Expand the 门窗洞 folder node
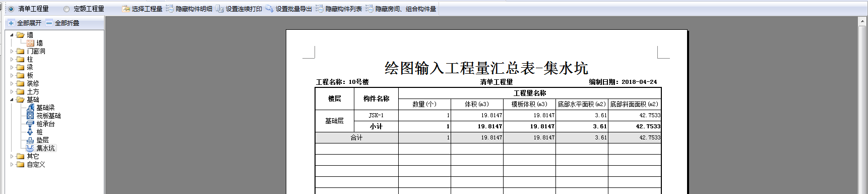This screenshot has width=868, height=194. pos(12,51)
